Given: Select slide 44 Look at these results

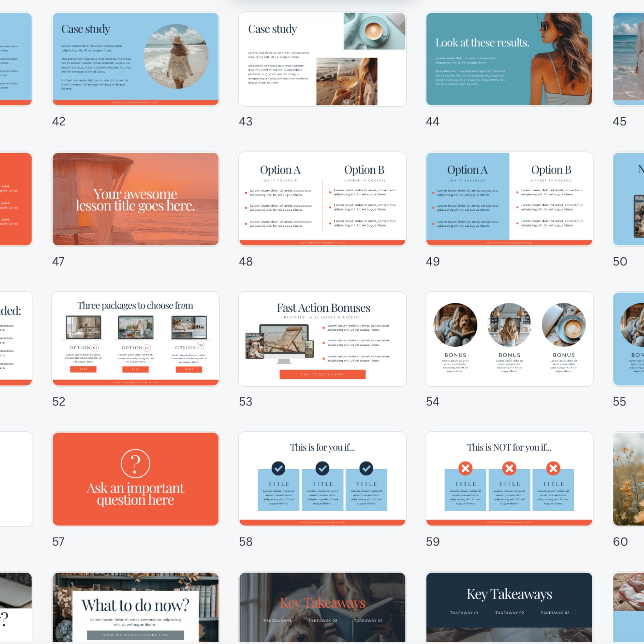Looking at the screenshot, I should pyautogui.click(x=509, y=59).
